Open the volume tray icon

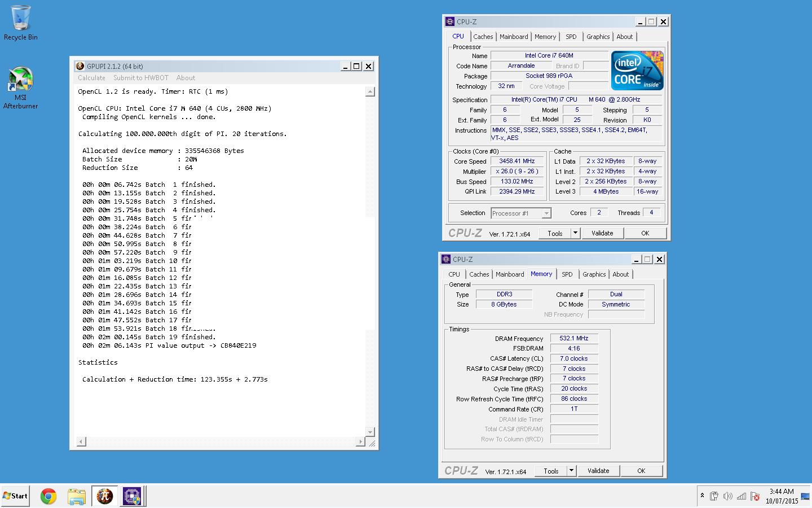727,496
